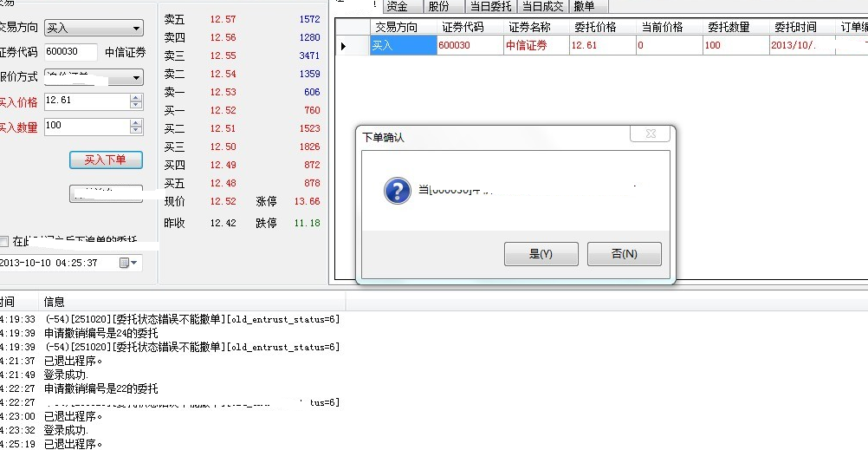This screenshot has width=868, height=450.
Task: Sort by 当前价格 column header
Action: click(x=670, y=27)
